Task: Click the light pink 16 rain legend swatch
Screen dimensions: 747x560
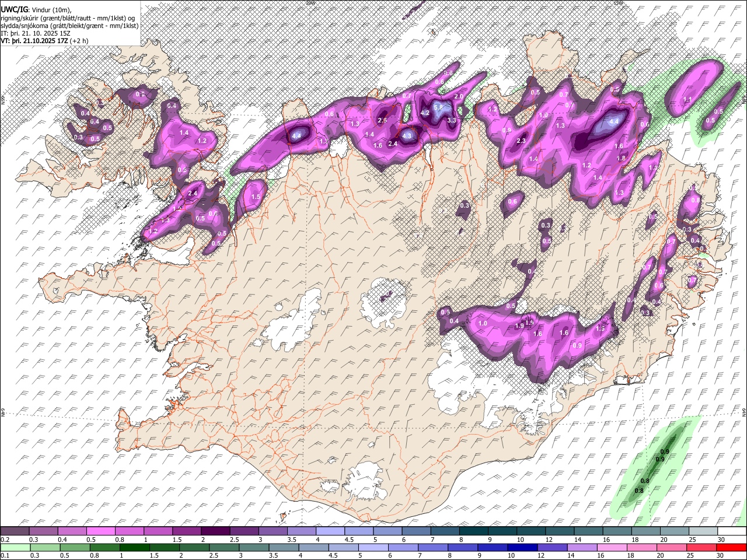Action: (x=612, y=547)
